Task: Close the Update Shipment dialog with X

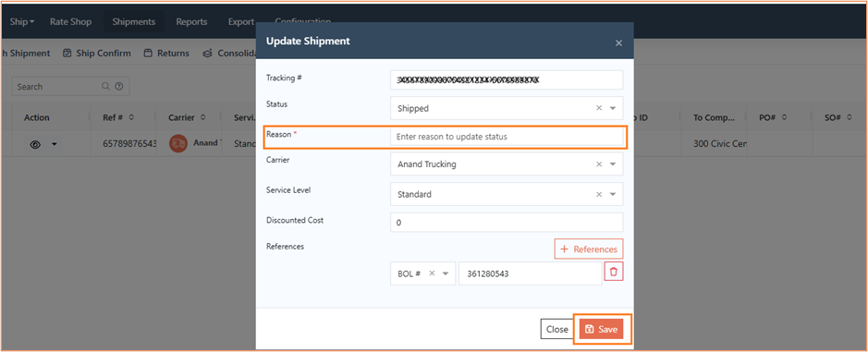Action: pyautogui.click(x=619, y=42)
